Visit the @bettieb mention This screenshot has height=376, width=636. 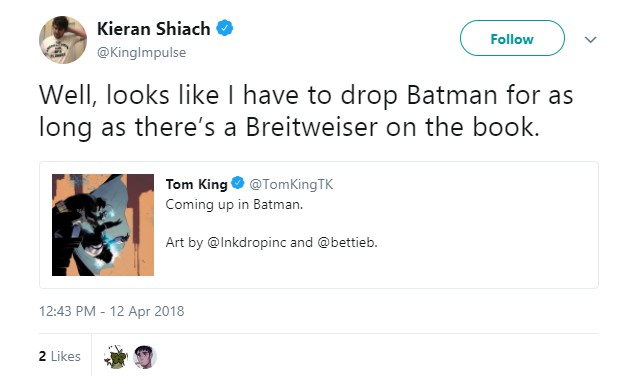pos(347,242)
